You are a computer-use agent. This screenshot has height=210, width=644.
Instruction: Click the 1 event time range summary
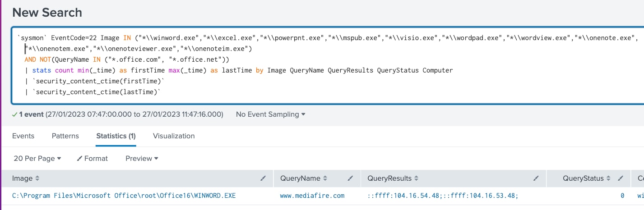[118, 114]
